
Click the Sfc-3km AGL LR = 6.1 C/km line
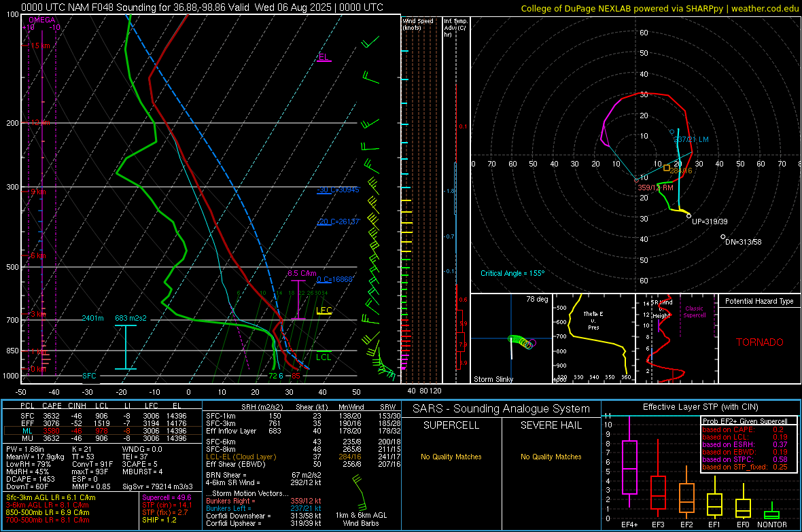[51, 497]
